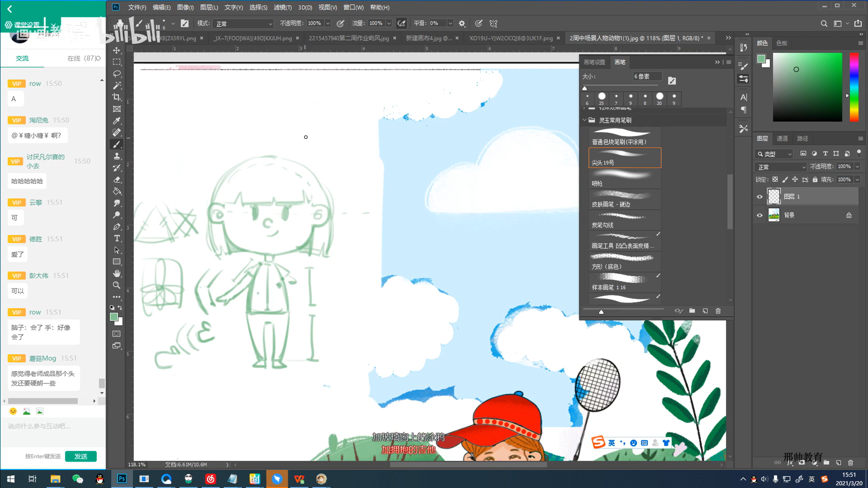Delete brush using trash icon in brush panel
This screenshot has height=488, width=868.
[x=718, y=311]
